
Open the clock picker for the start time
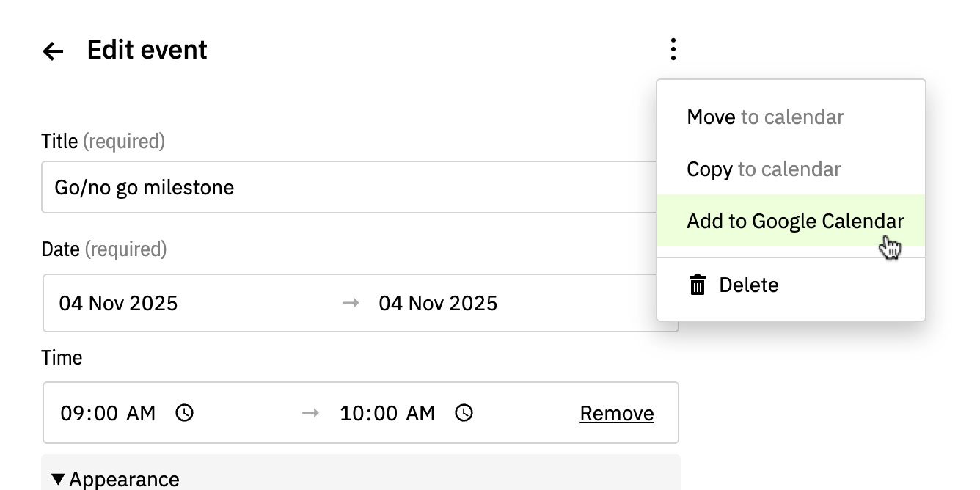click(184, 413)
